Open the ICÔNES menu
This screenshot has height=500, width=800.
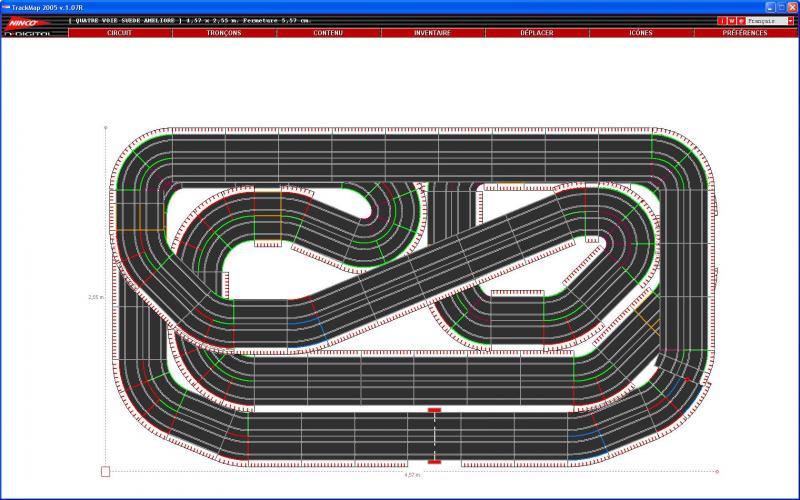(641, 33)
